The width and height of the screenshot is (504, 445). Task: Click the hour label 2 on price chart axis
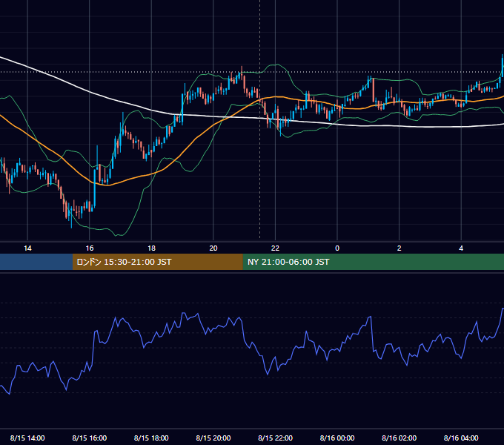click(399, 248)
